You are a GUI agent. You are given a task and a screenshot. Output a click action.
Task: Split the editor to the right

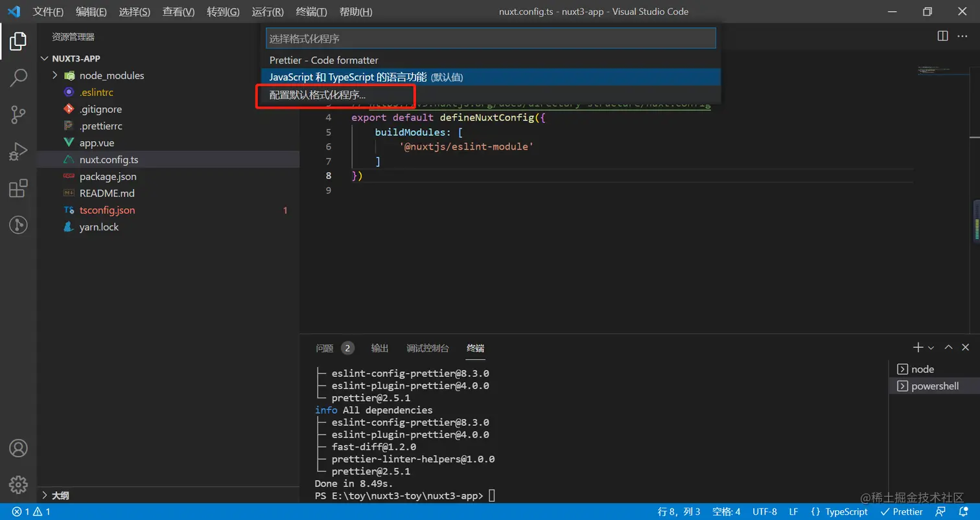943,36
